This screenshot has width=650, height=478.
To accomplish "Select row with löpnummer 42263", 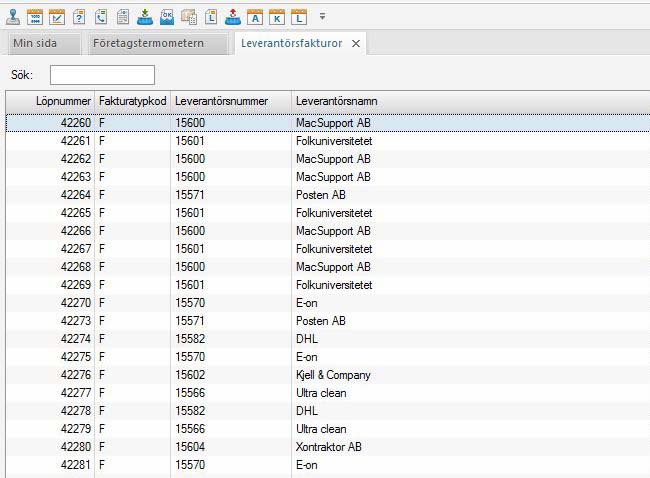I will pyautogui.click(x=328, y=177).
